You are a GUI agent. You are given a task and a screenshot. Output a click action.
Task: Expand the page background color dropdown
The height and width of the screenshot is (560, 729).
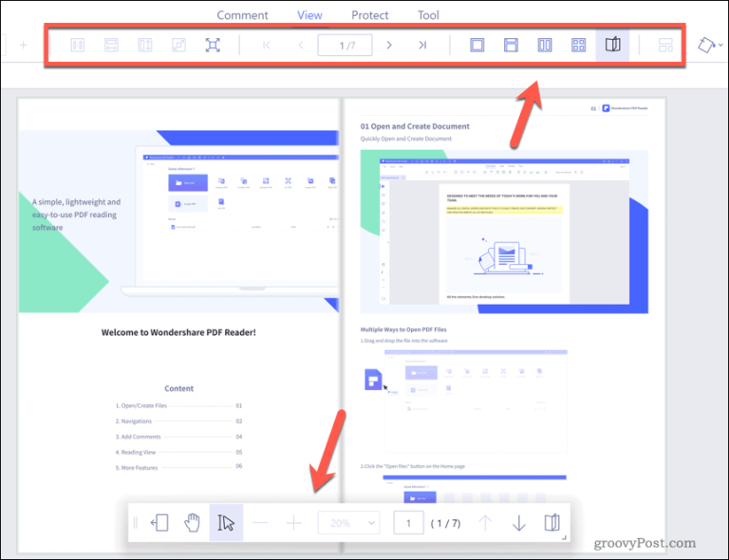[x=708, y=45]
